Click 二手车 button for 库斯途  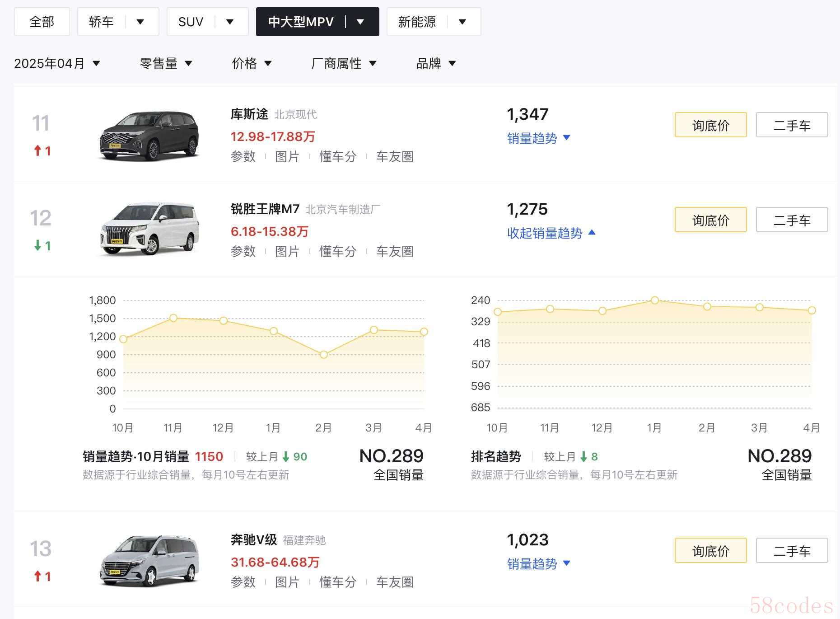pyautogui.click(x=792, y=125)
